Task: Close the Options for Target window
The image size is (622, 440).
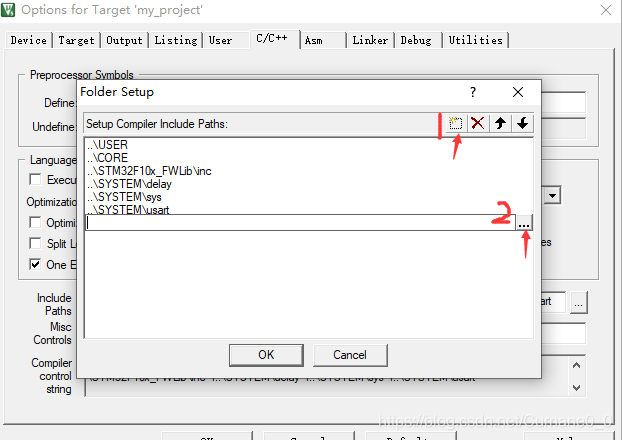Action: pos(606,10)
